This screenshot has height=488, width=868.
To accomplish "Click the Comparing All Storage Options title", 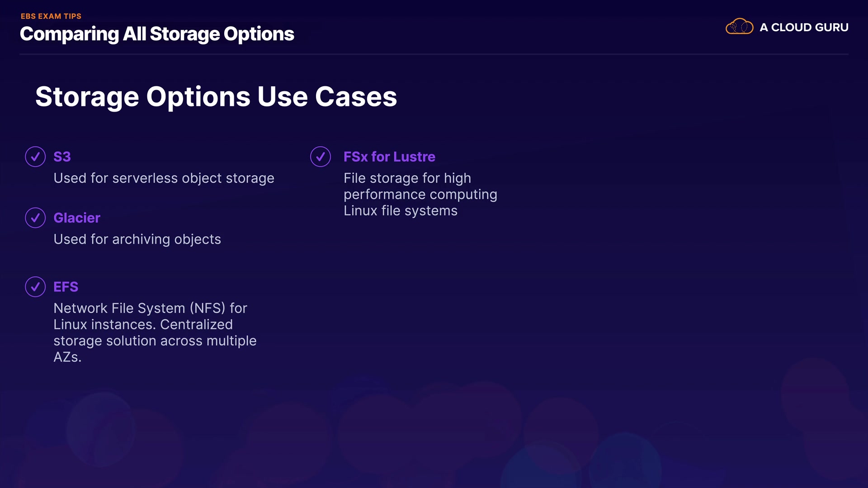I will click(157, 34).
